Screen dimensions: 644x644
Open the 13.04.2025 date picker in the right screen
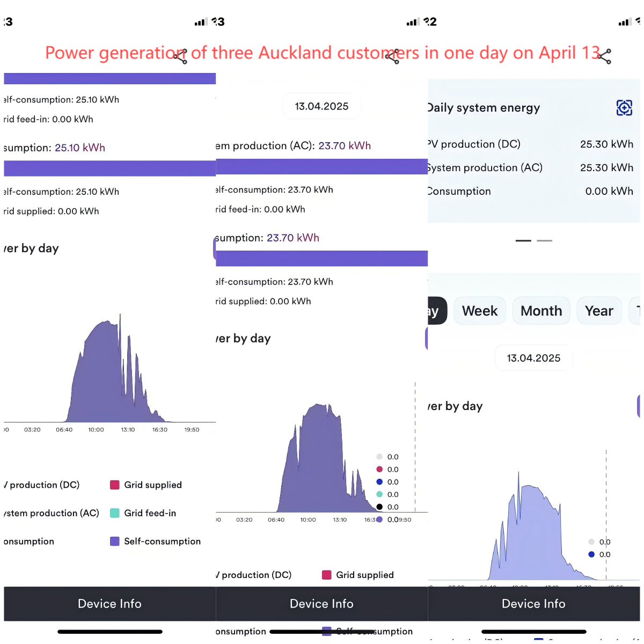click(x=533, y=358)
